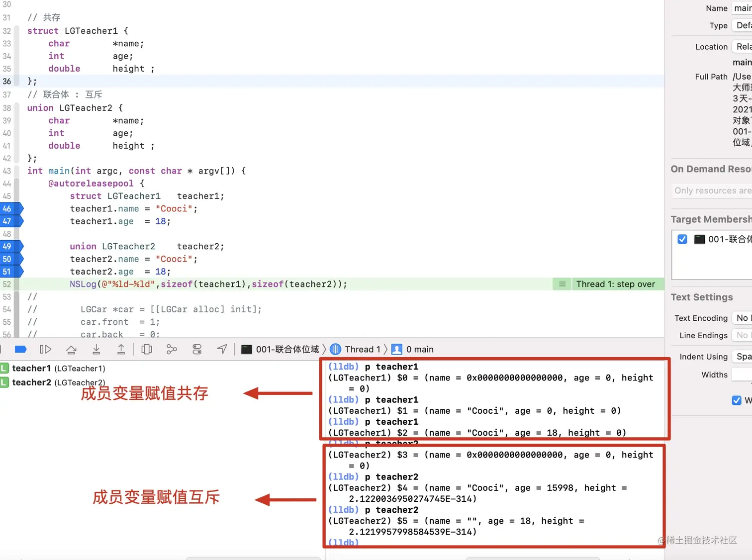Open the Environment Overrides popover
Screen dimensions: 752x560
tap(197, 349)
